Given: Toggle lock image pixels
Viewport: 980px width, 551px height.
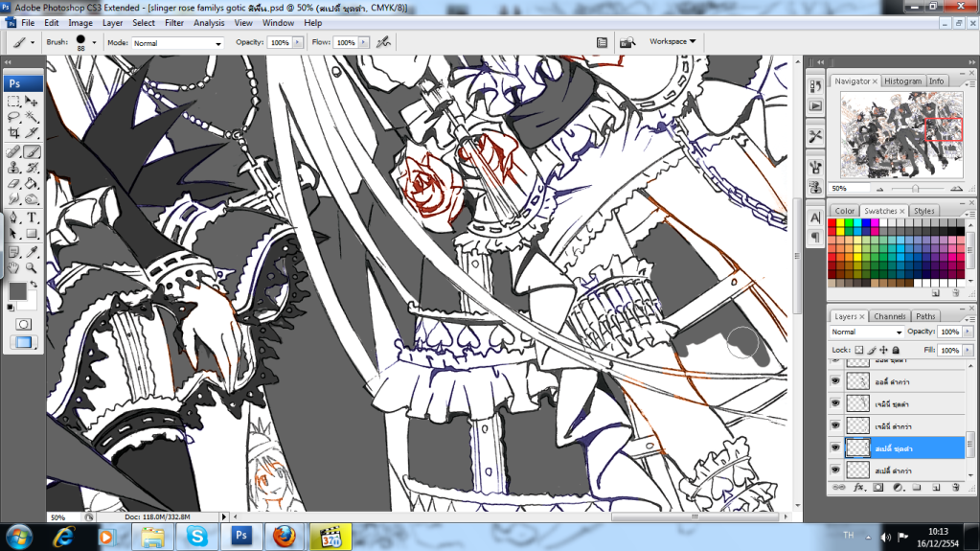Looking at the screenshot, I should pyautogui.click(x=872, y=350).
